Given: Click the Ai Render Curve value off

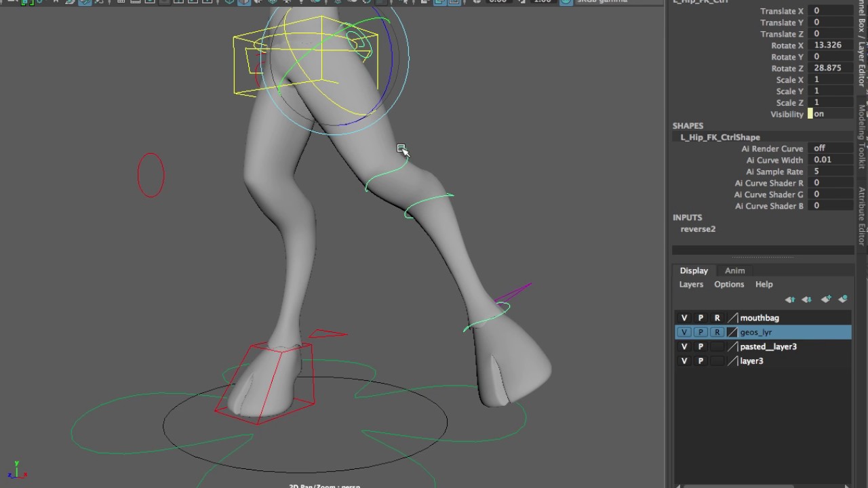Looking at the screenshot, I should pyautogui.click(x=832, y=148).
